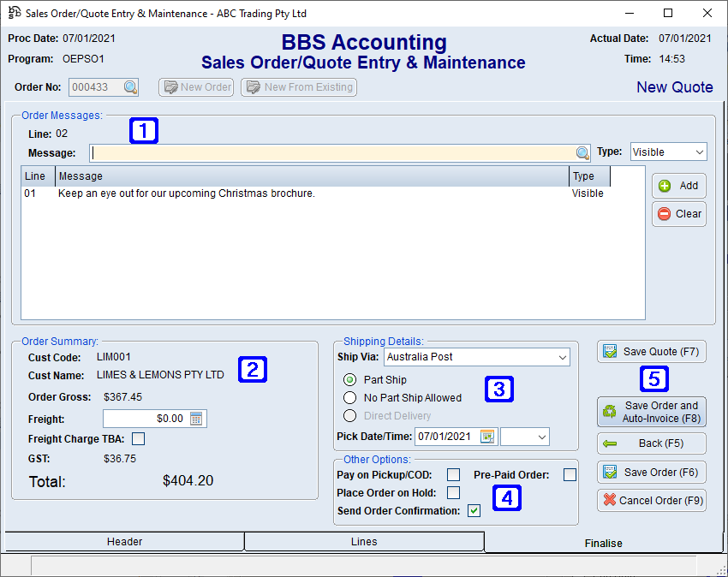Enable the Pre-Paid Order checkbox
This screenshot has height=577, width=728.
coord(570,474)
